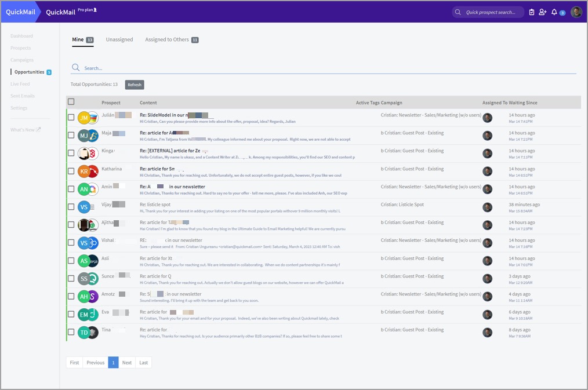The image size is (588, 390).
Task: Click the Next pagination button
Action: (126, 362)
